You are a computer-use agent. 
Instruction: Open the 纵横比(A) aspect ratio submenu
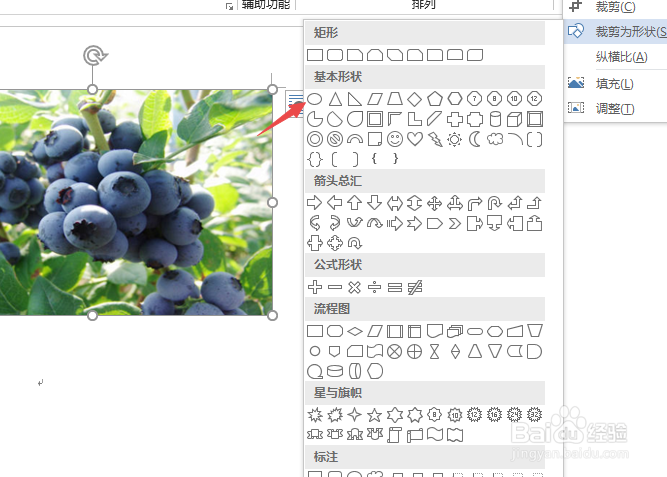616,57
